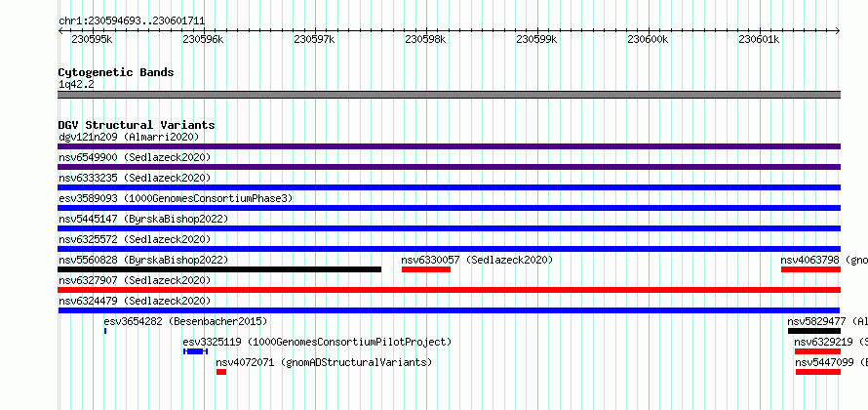This screenshot has width=868, height=410.
Task: Click the 230598k ruler tick label
Action: (425, 39)
